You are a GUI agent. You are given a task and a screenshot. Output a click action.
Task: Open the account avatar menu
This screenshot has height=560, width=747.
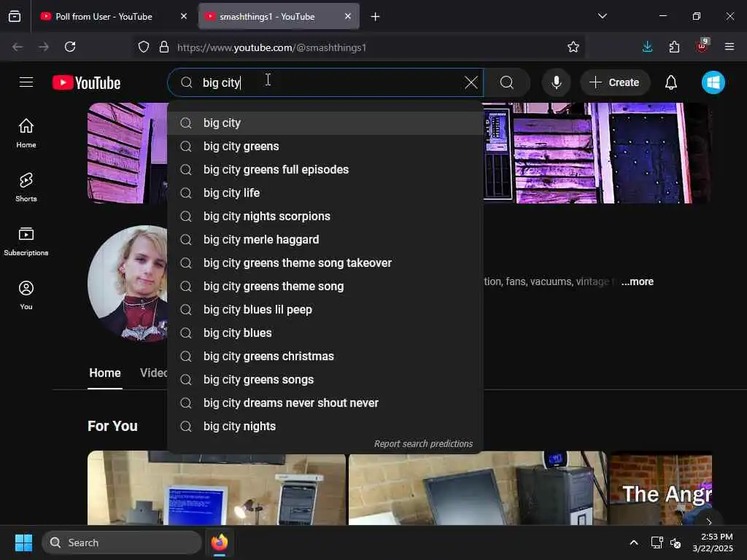713,82
